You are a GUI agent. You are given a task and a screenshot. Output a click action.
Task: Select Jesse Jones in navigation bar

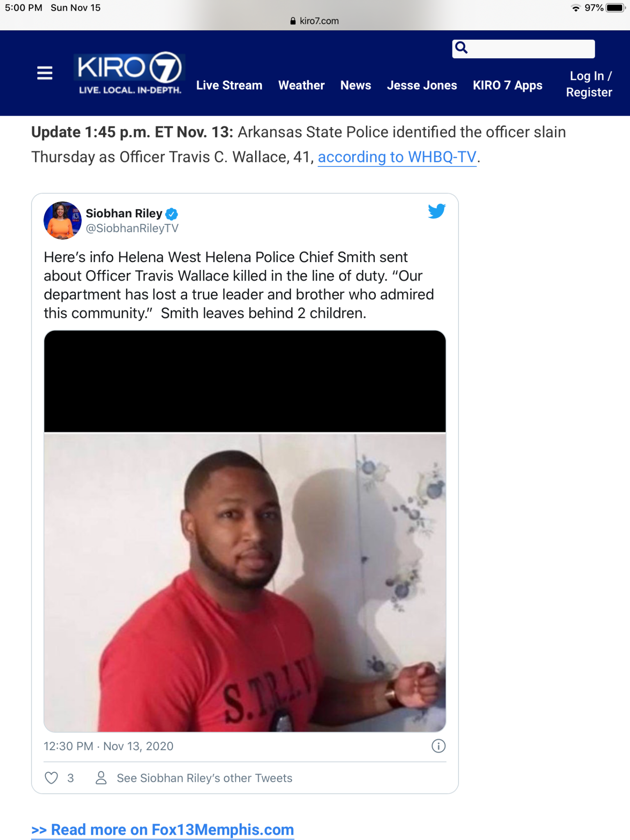[422, 85]
